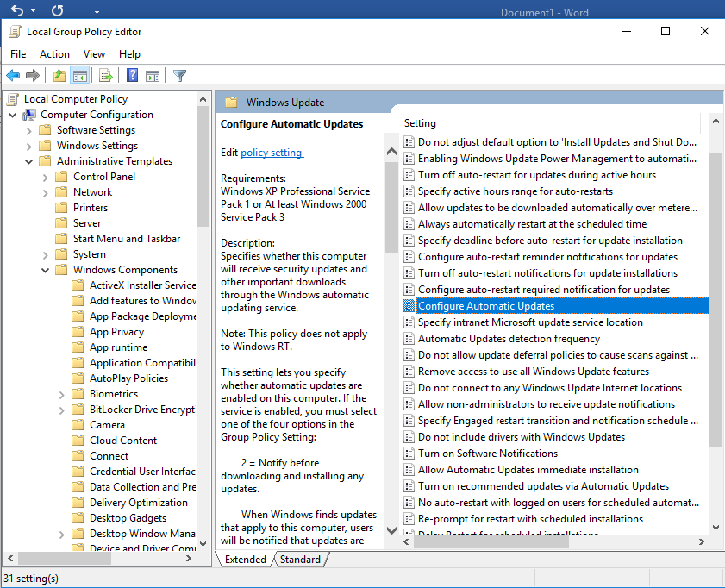Select Allow Automatic Updates immediate installation
The width and height of the screenshot is (725, 588).
(528, 470)
